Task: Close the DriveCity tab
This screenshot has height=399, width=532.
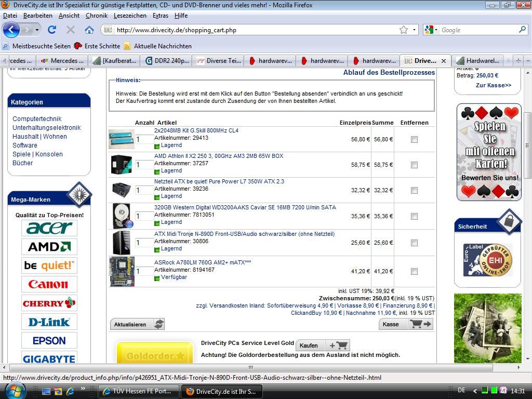Action: [x=444, y=61]
